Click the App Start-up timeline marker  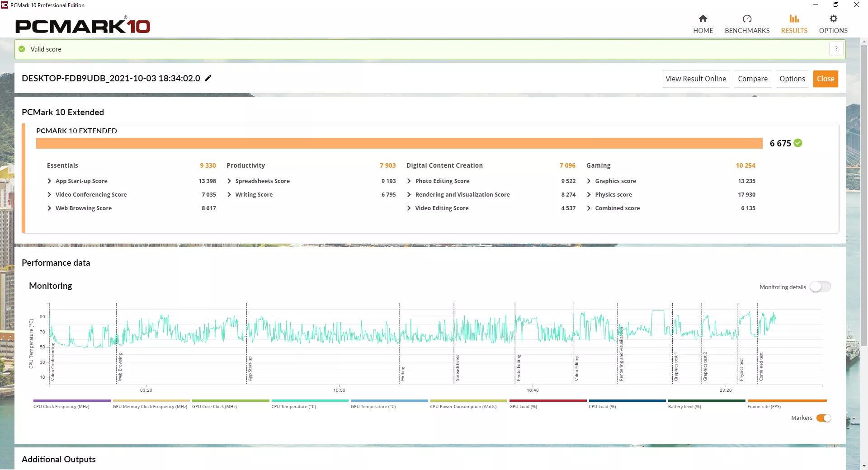pyautogui.click(x=250, y=368)
